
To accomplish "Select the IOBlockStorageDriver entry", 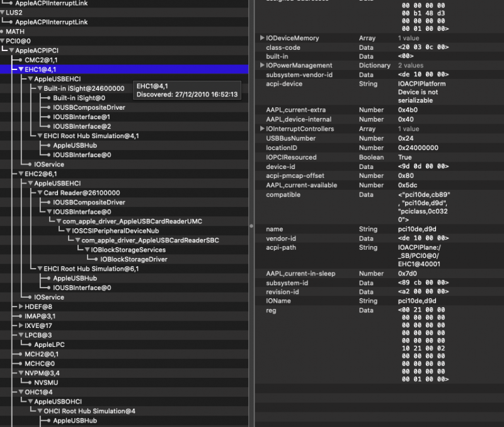I will point(134,259).
